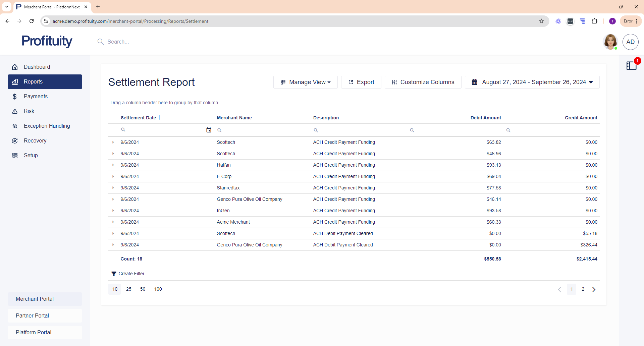Open the browser extensions puzzle icon

(594, 21)
